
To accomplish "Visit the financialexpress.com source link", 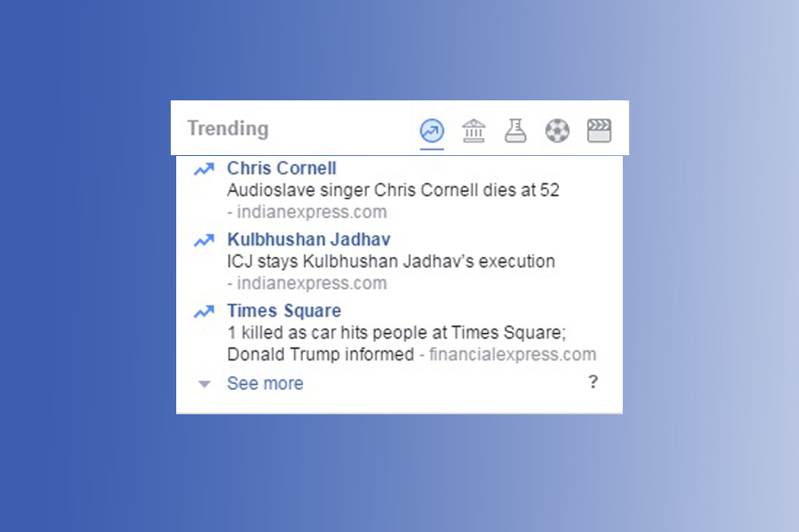I will [513, 354].
